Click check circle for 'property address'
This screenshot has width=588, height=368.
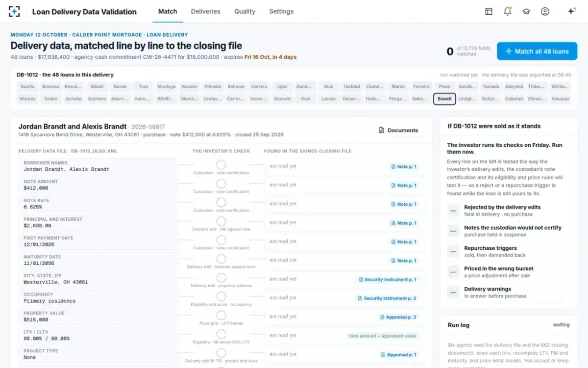coord(221,278)
